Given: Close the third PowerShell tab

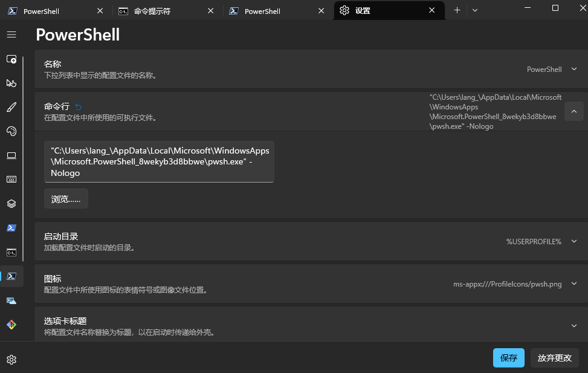Looking at the screenshot, I should point(321,11).
